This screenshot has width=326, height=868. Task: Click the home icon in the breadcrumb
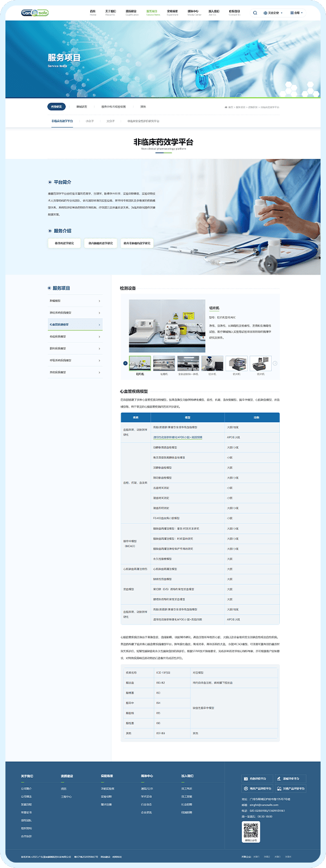(x=226, y=107)
